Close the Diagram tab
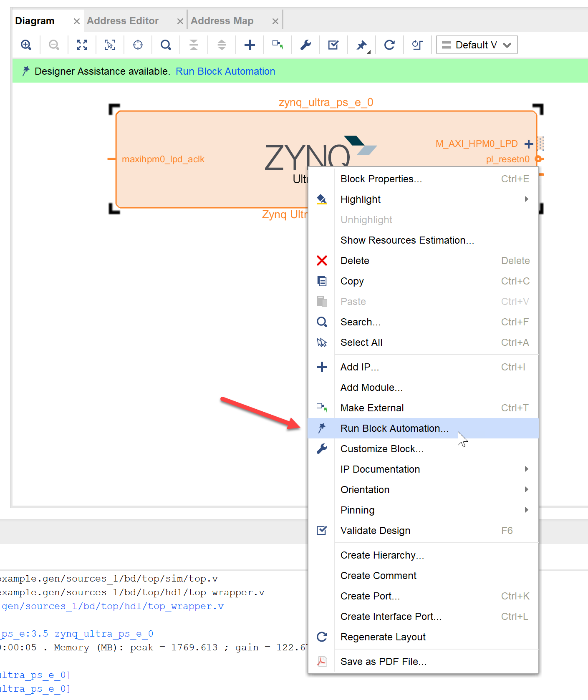The height and width of the screenshot is (700, 588). (x=76, y=21)
